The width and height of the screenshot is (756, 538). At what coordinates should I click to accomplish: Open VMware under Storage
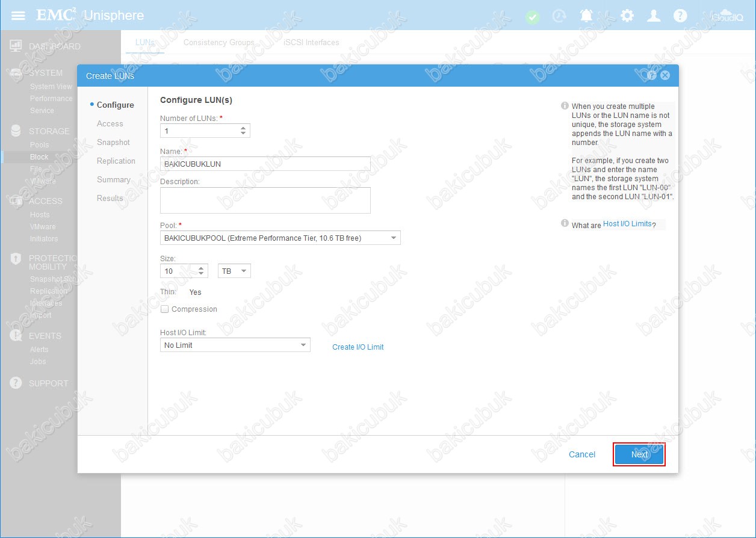(43, 181)
